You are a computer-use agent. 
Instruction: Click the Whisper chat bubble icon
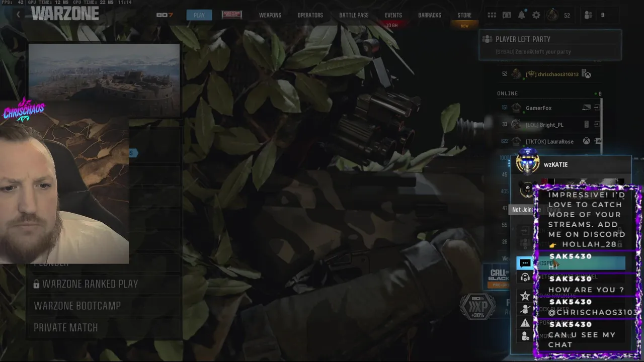pos(525,263)
